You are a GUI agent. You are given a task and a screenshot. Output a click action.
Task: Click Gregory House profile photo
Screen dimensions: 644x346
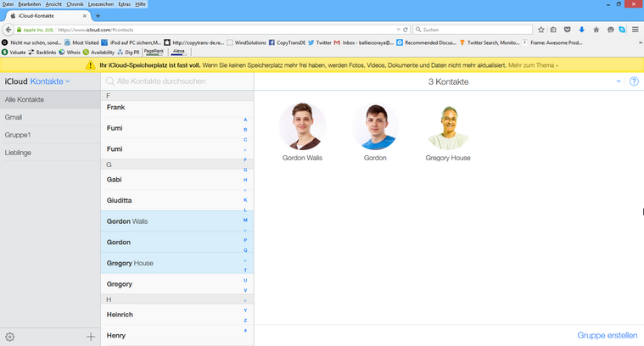point(448,126)
